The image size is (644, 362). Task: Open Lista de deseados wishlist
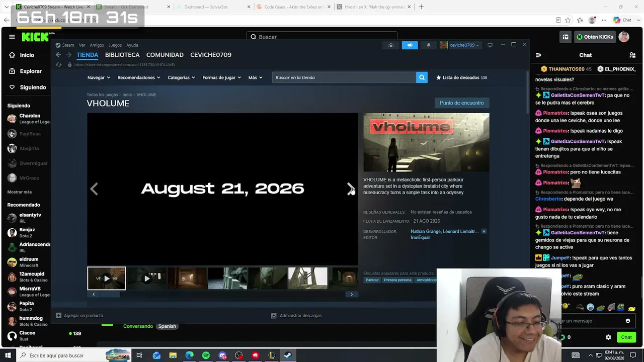pyautogui.click(x=461, y=77)
